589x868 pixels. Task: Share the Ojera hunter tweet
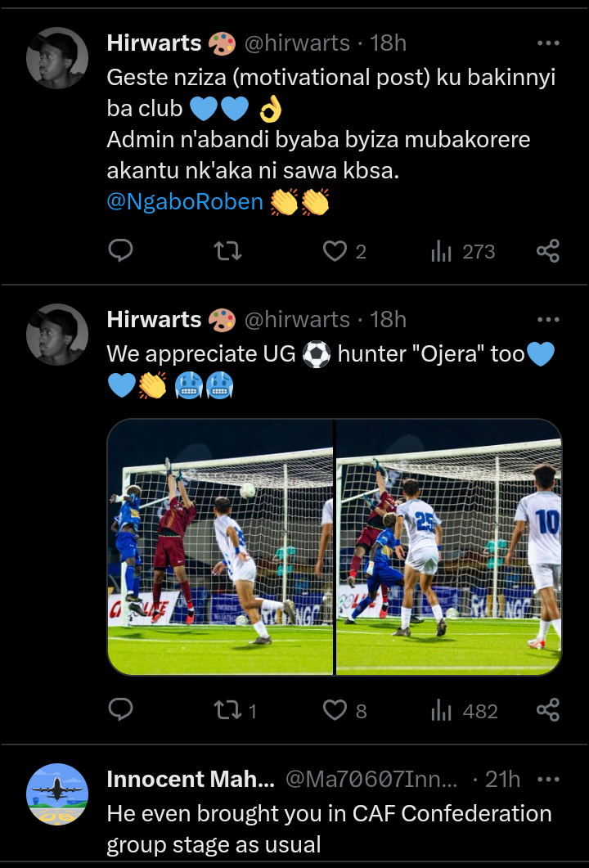(547, 710)
